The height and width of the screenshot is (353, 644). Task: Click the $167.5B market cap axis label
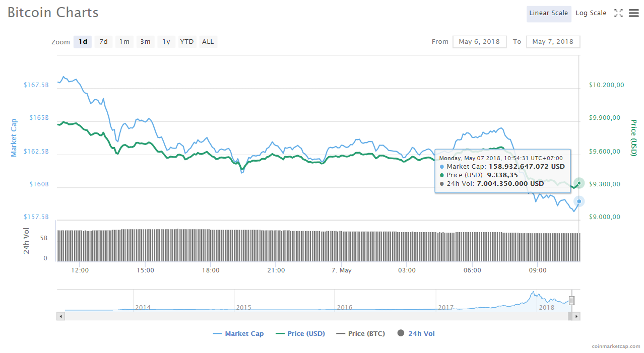point(36,85)
